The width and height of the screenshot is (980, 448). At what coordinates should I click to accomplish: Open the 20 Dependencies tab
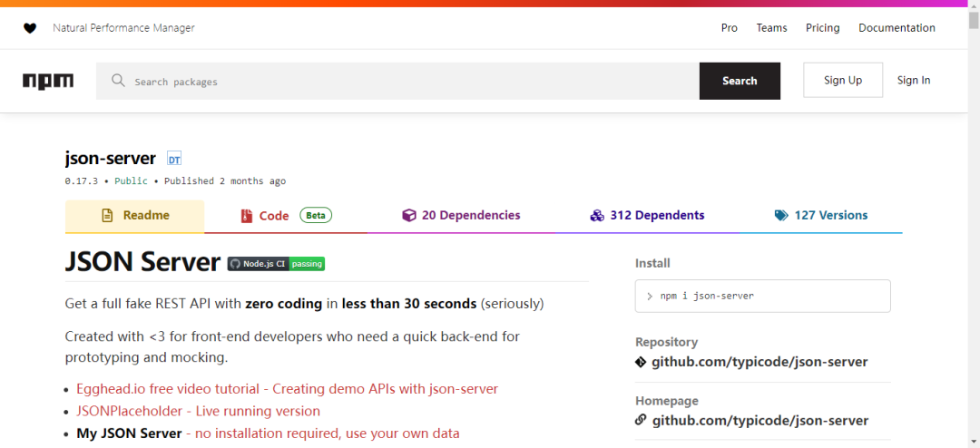[461, 216]
